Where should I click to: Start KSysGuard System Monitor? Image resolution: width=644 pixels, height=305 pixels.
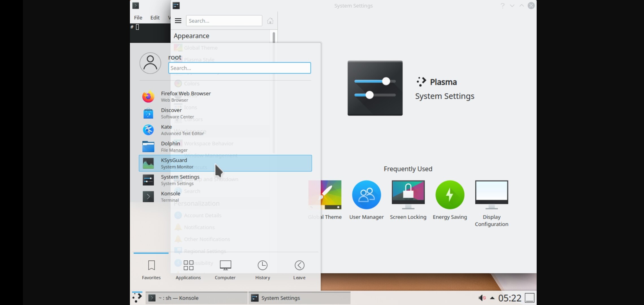[x=177, y=163]
